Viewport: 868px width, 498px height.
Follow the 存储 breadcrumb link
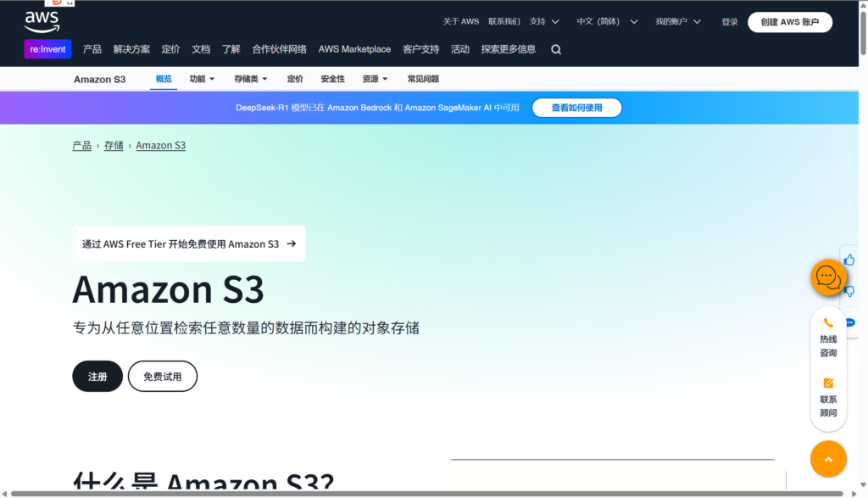point(114,146)
